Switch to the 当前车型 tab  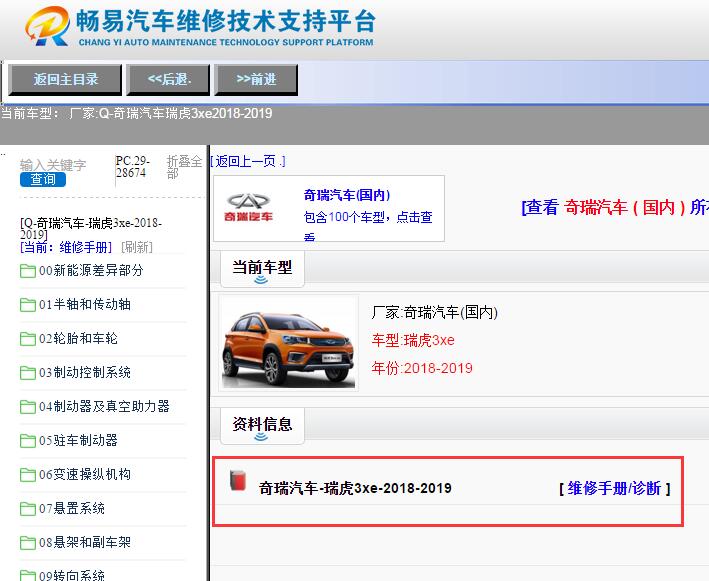[x=262, y=267]
